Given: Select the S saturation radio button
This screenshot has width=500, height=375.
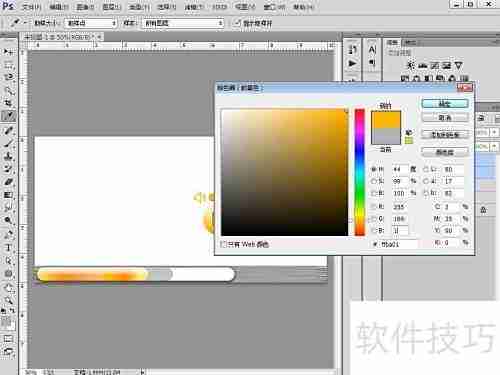Looking at the screenshot, I should click(374, 181).
